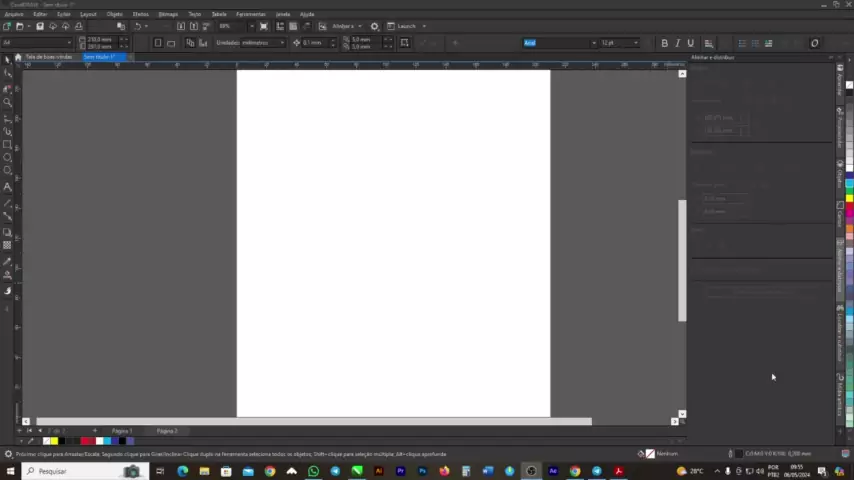Pick the yellow swatch in document palette
This screenshot has width=854, height=480.
tap(54, 441)
